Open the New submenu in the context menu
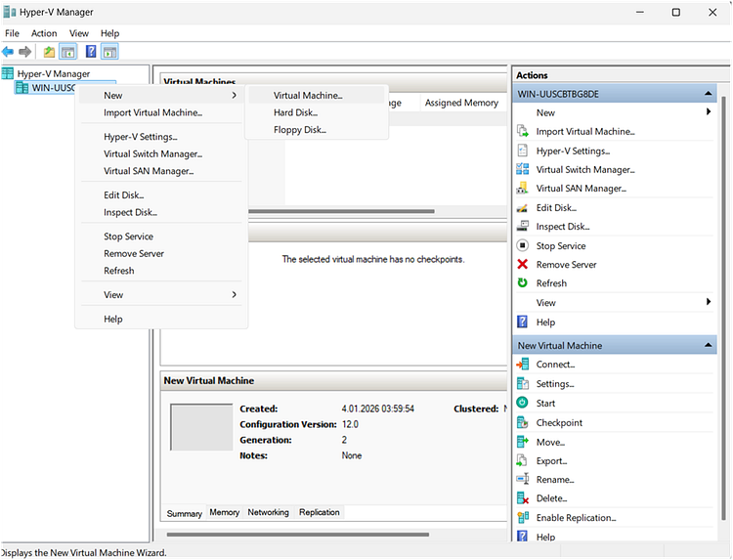Viewport: 733px width, 560px height. point(161,95)
